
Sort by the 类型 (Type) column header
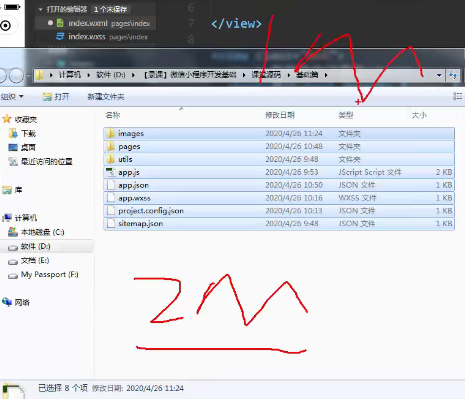click(x=346, y=115)
